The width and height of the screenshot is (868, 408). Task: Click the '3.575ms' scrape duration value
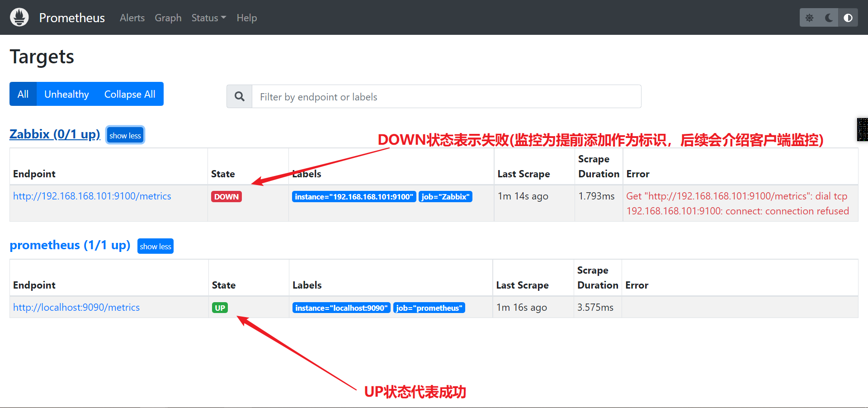pos(595,307)
